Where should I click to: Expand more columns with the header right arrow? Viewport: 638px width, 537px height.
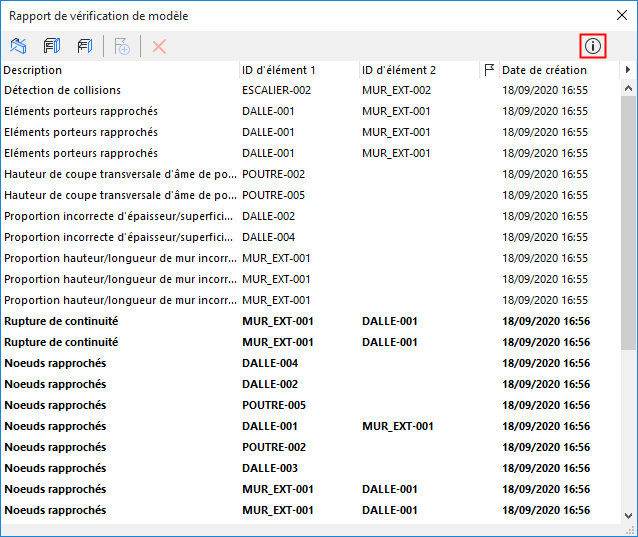[x=628, y=70]
